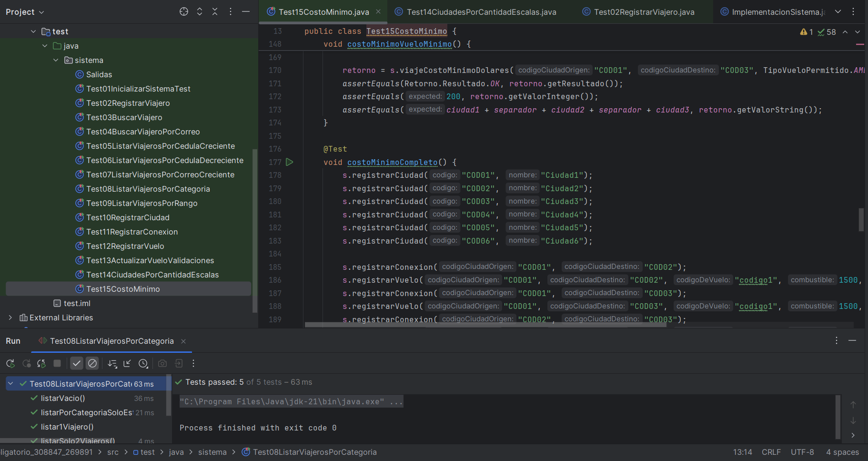Open Test01InicializarSistemaTest file
The image size is (868, 461).
[x=138, y=89]
